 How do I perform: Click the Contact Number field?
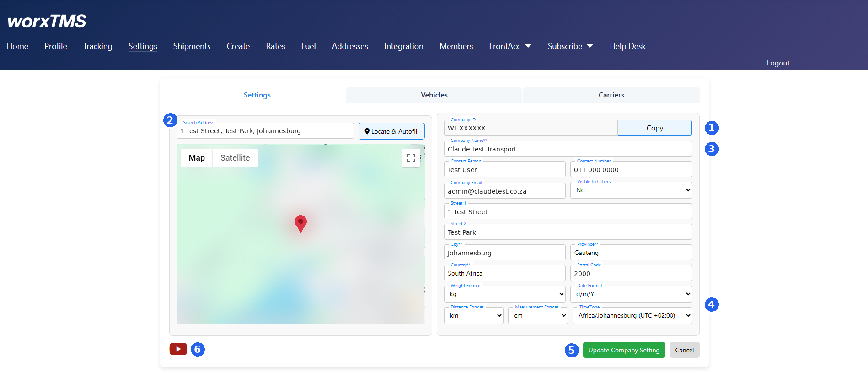(631, 169)
